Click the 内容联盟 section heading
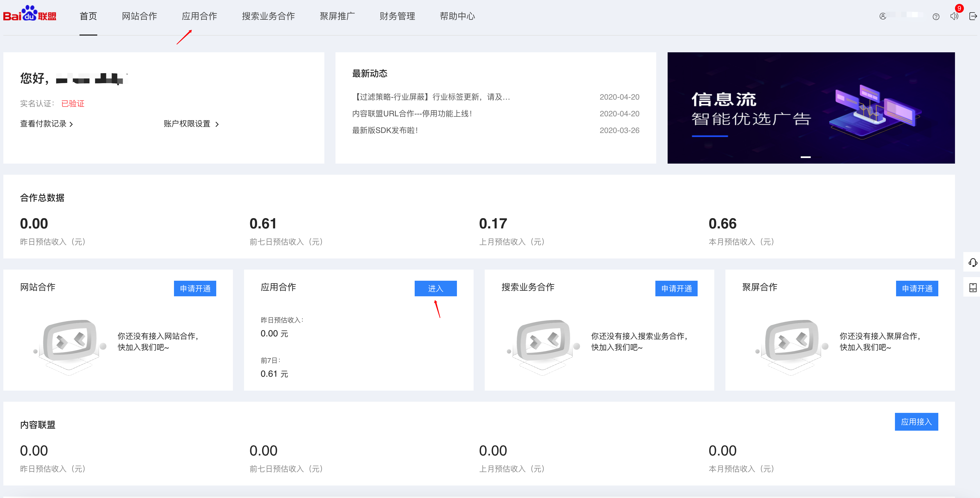Screen dimensions: 980x498 [x=38, y=425]
